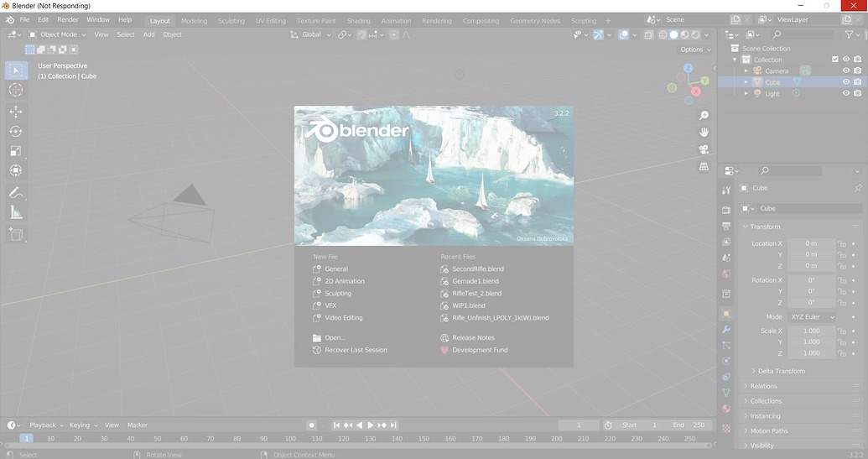Click the outliner search field
This screenshot has height=459, width=868.
(802, 34)
